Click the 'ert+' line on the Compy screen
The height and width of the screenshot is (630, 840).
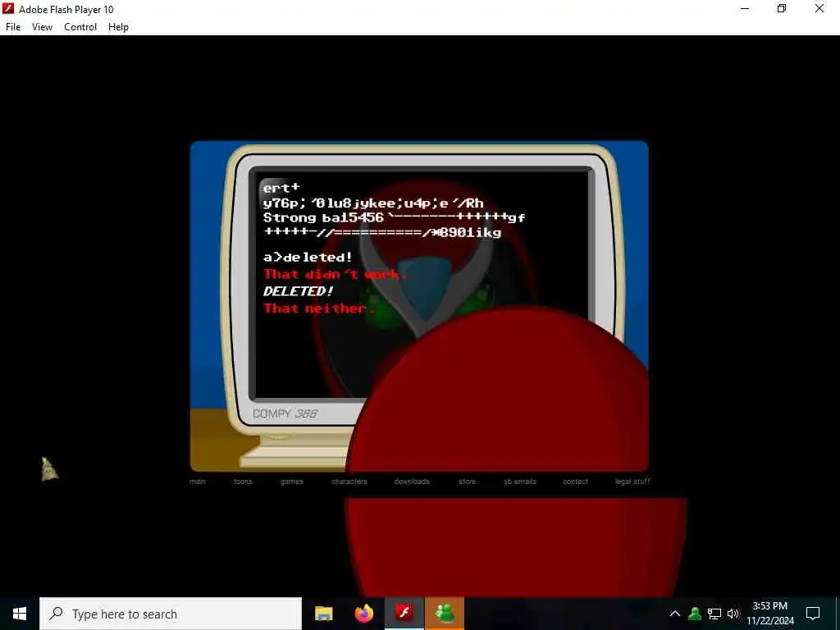click(x=281, y=188)
